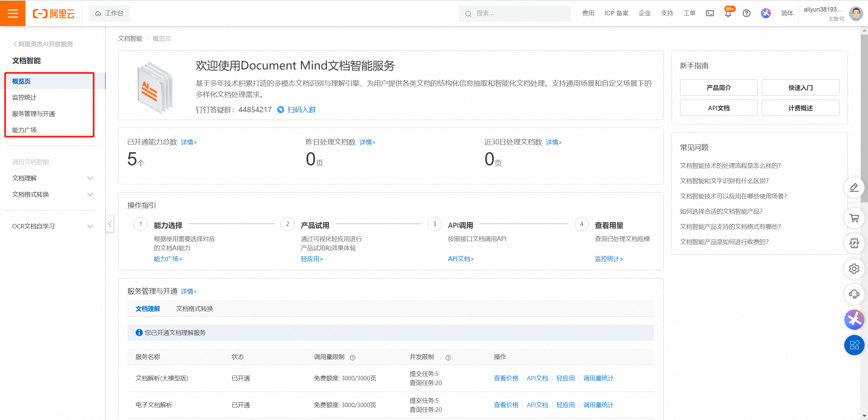Click 轻应用 for 文档解析(大模型版) row
Screen dimensions: 868x420
click(x=565, y=378)
